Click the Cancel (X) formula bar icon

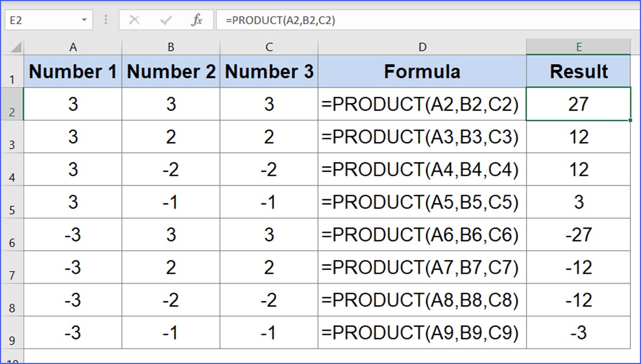135,20
